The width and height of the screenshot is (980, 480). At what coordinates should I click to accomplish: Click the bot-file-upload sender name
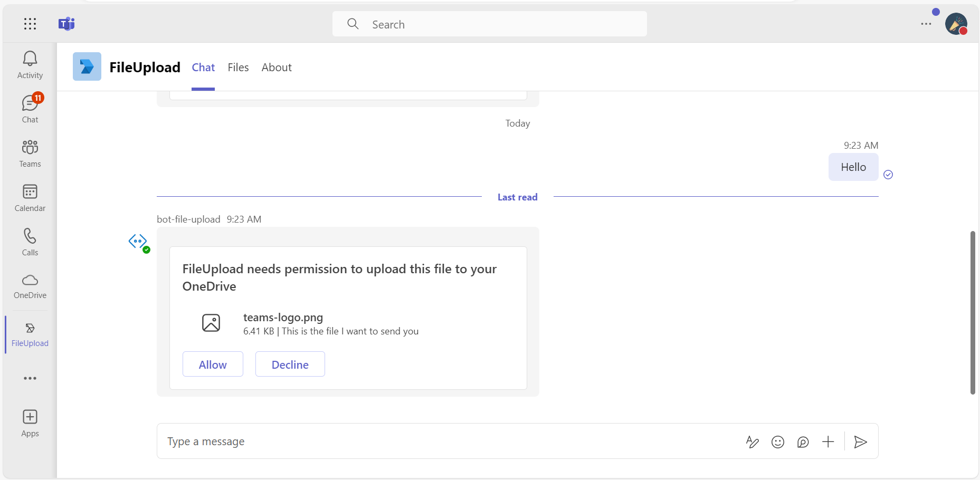[x=188, y=219]
